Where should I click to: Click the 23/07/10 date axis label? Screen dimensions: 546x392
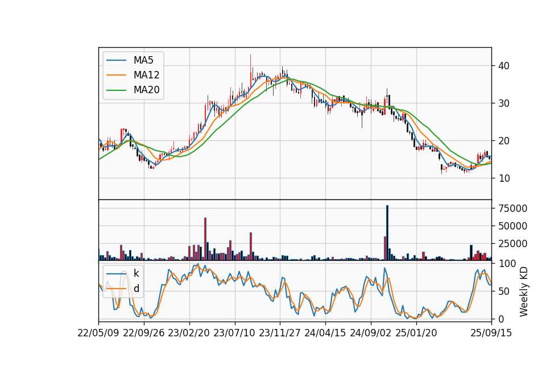click(234, 333)
